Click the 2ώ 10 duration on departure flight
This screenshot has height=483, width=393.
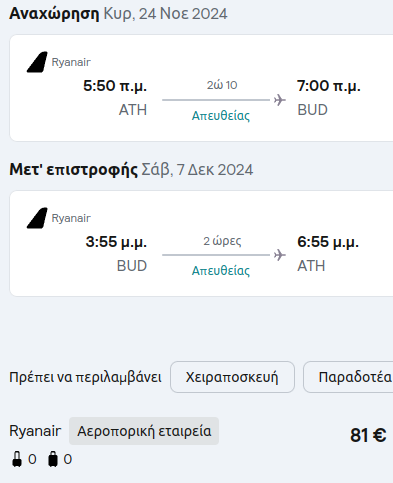(222, 85)
